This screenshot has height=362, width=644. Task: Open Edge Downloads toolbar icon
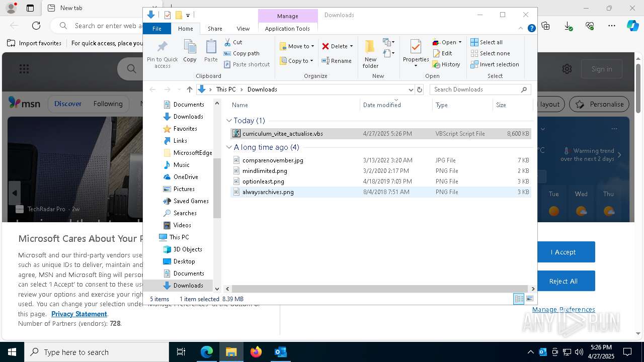tap(568, 26)
